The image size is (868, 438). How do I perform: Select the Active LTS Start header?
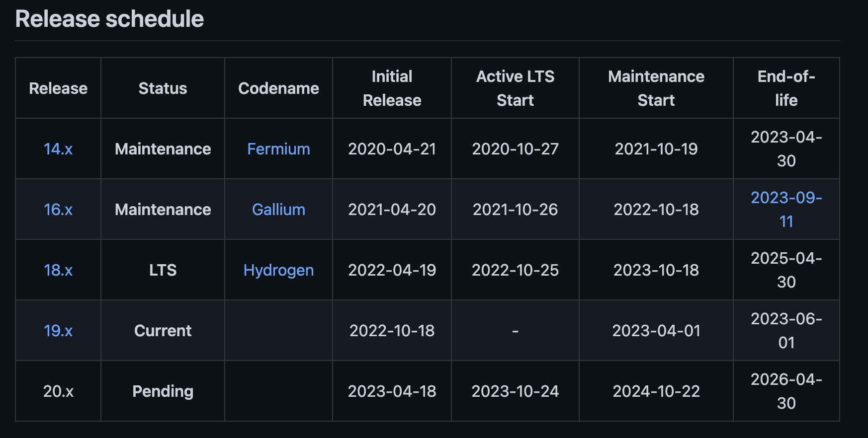coord(515,88)
